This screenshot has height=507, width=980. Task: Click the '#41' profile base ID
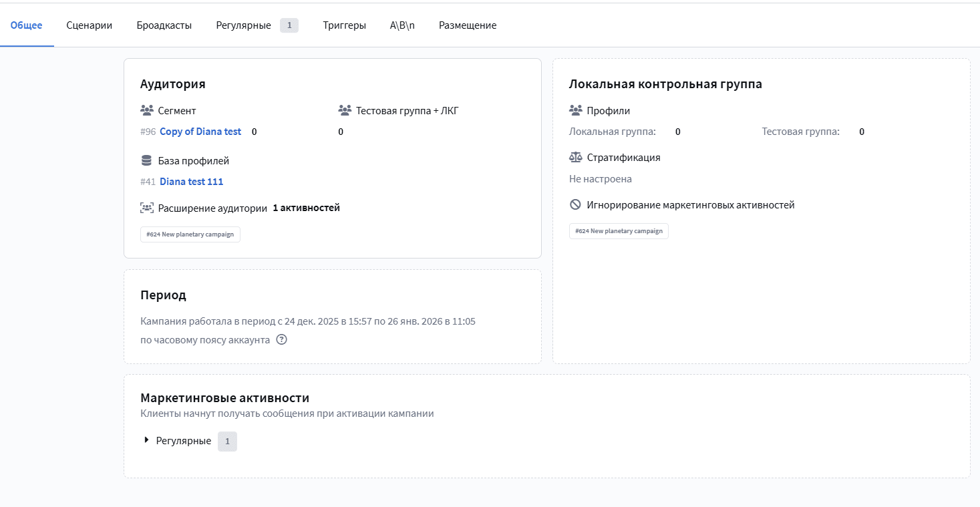(x=148, y=182)
